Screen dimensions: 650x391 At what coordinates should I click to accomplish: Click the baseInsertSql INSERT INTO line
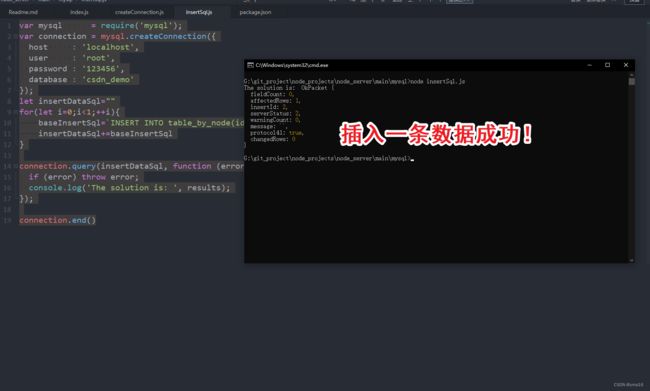[141, 123]
